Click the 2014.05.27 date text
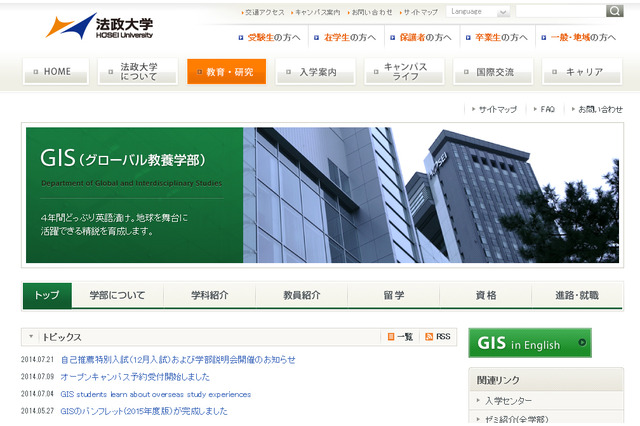Image resolution: width=640 pixels, height=426 pixels. coord(37,411)
